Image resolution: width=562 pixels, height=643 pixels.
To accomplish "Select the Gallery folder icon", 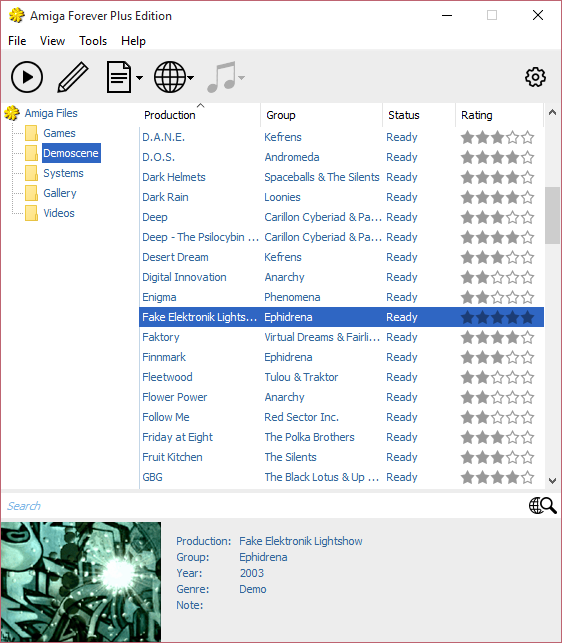I will 31,193.
